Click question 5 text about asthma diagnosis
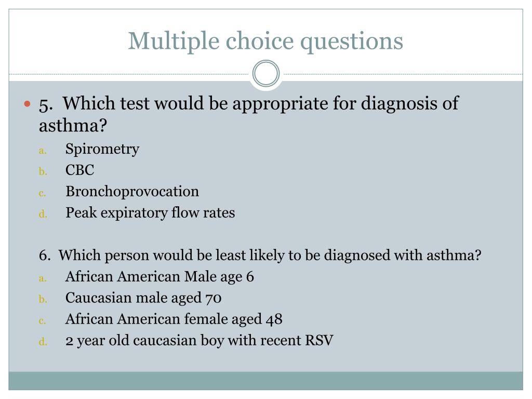This screenshot has width=532, height=399. pos(249,114)
